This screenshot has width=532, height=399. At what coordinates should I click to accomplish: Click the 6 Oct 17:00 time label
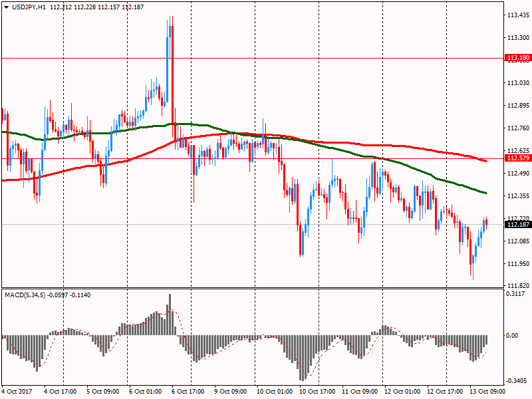[x=188, y=392]
